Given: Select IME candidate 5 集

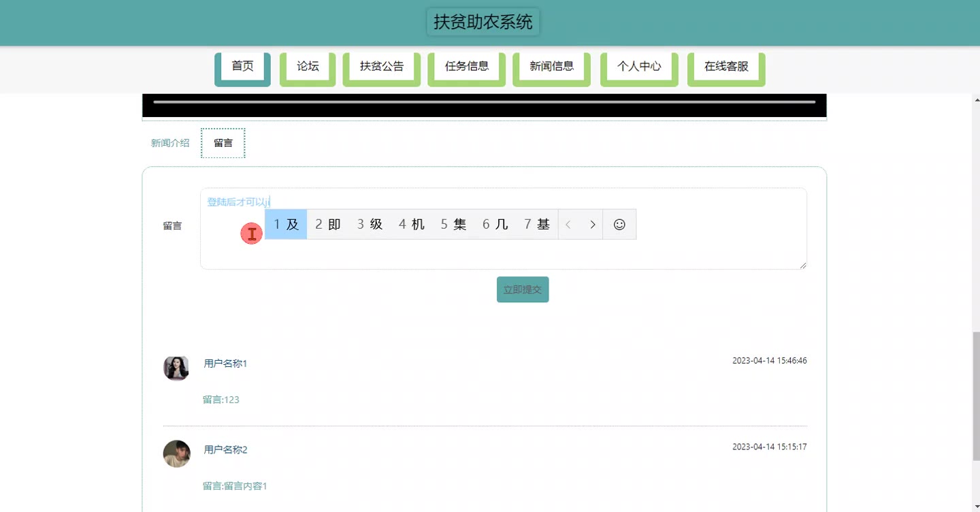Looking at the screenshot, I should (x=453, y=225).
